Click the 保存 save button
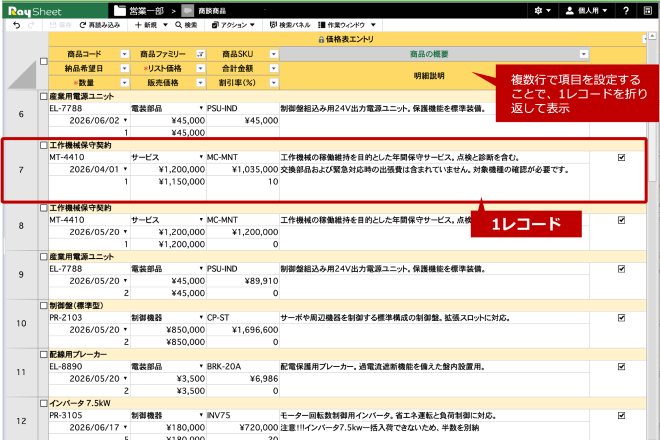 (60, 25)
